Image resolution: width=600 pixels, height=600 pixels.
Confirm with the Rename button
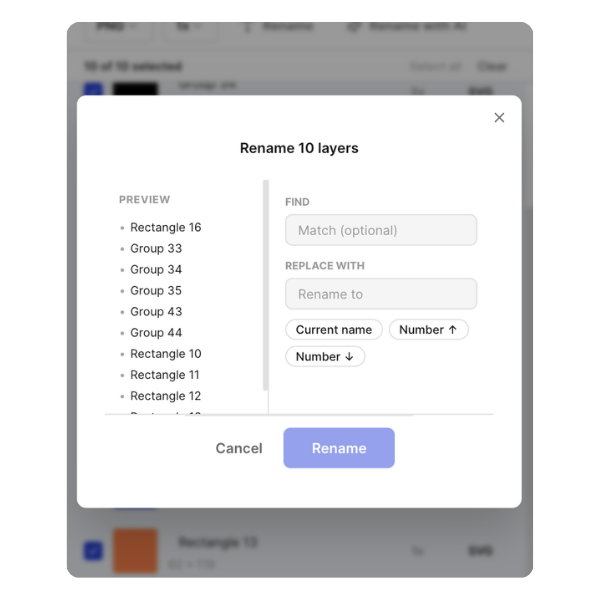(x=339, y=448)
